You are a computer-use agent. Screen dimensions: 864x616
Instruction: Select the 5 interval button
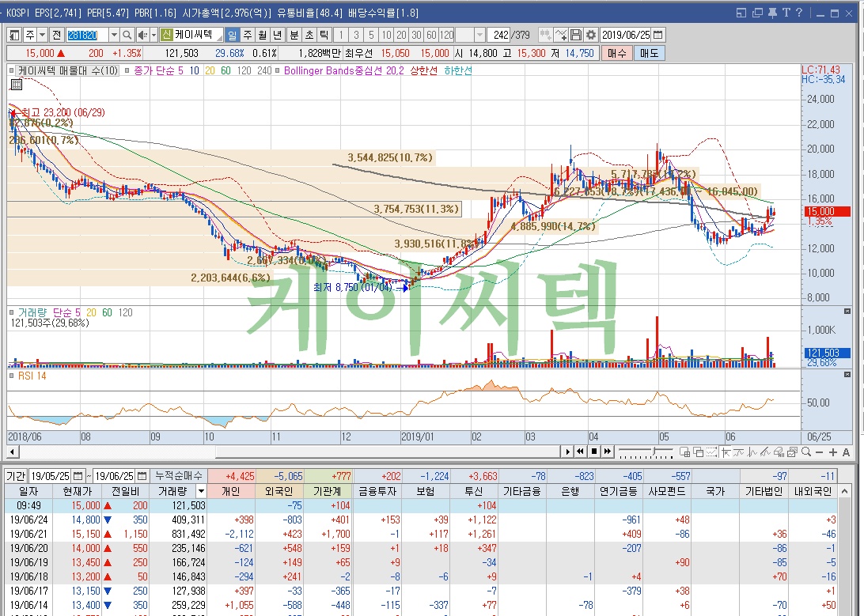coord(371,36)
